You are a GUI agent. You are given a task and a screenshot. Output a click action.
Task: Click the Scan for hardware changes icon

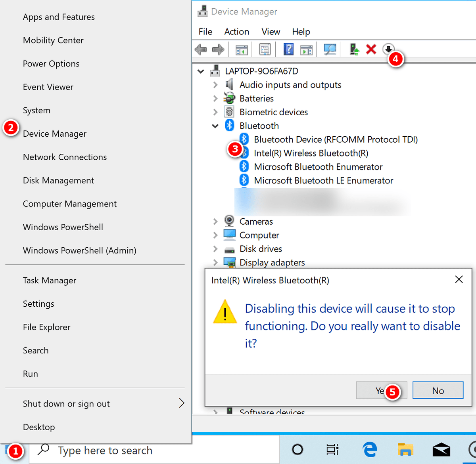330,49
